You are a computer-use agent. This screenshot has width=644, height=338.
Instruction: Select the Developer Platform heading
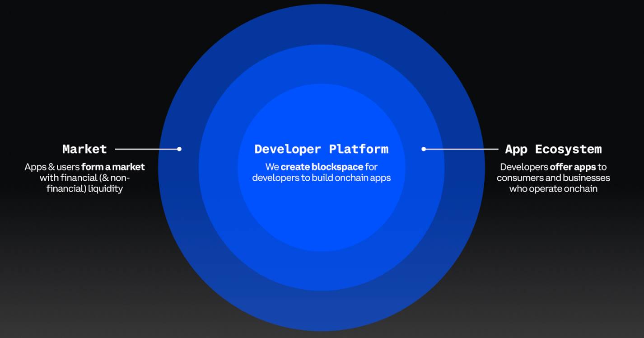pyautogui.click(x=321, y=149)
